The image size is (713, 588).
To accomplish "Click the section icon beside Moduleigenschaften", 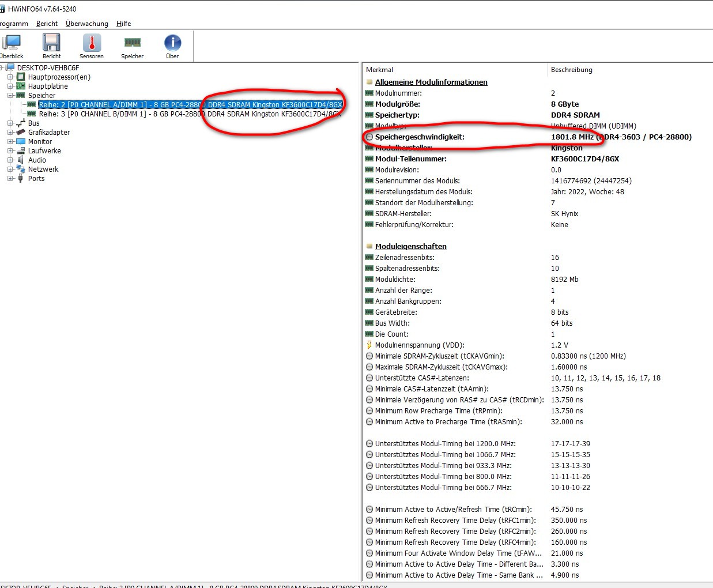I will [x=369, y=246].
